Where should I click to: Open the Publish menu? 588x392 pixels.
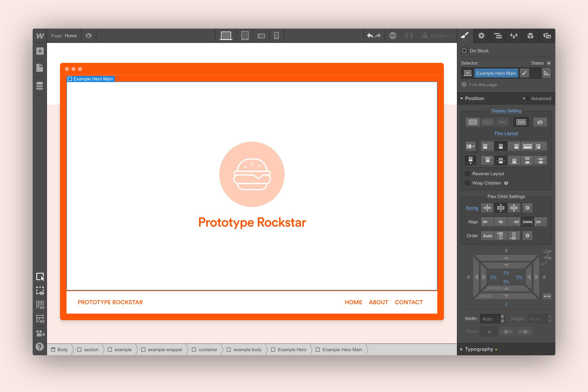[439, 36]
